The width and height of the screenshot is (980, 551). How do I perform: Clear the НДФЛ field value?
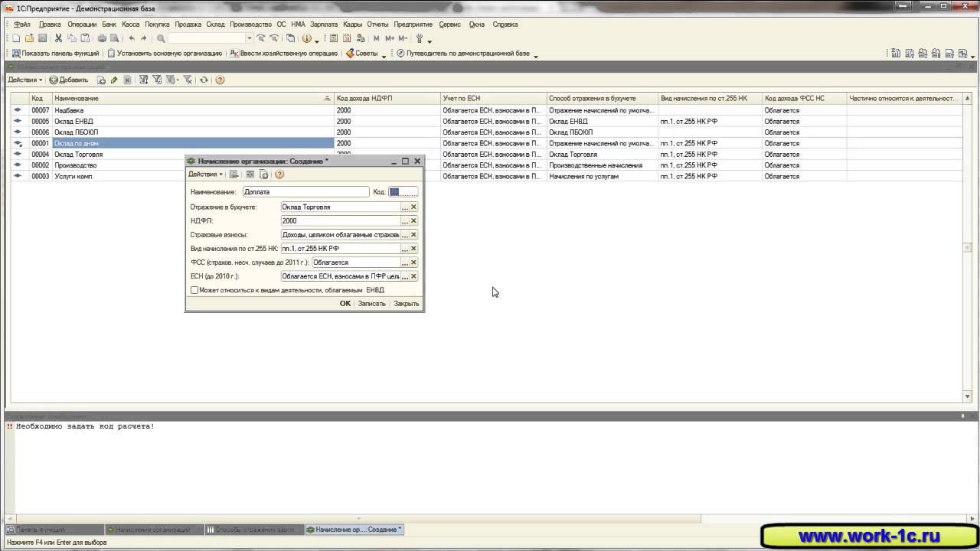point(413,220)
